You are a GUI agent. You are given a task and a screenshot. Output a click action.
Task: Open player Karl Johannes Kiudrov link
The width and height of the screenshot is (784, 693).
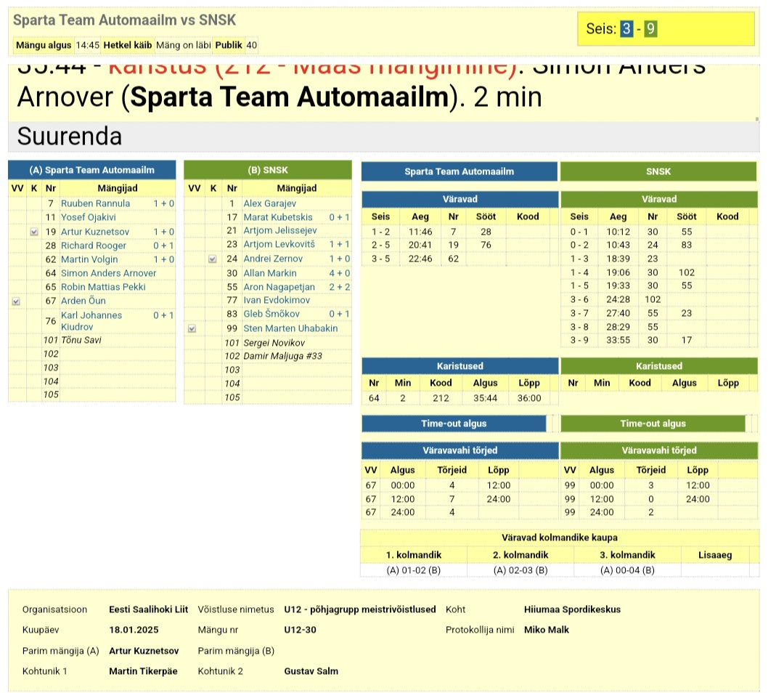point(91,321)
